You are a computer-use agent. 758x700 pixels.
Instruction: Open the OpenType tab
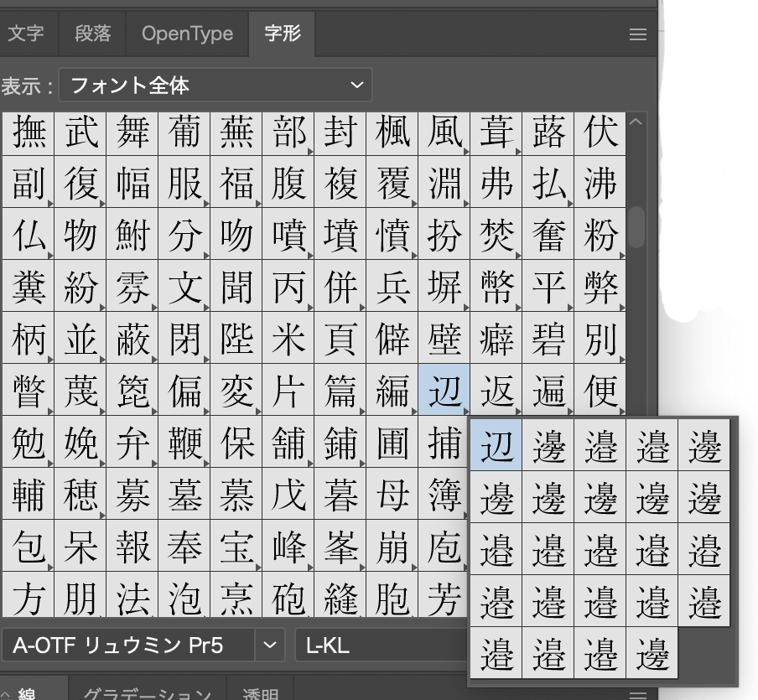[187, 34]
